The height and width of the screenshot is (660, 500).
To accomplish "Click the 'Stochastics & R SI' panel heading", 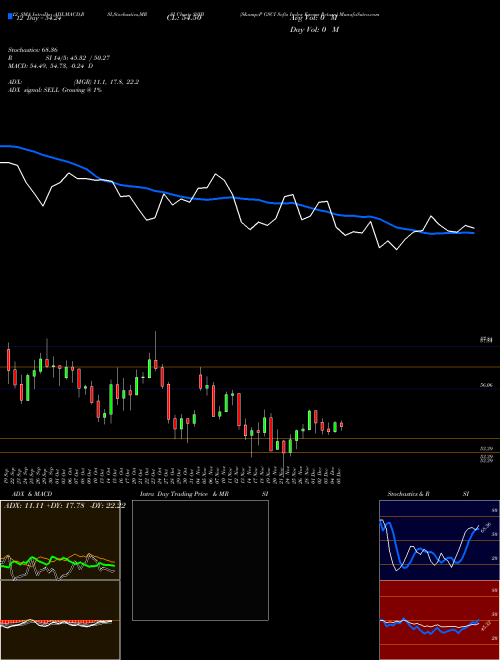I will click(x=428, y=494).
